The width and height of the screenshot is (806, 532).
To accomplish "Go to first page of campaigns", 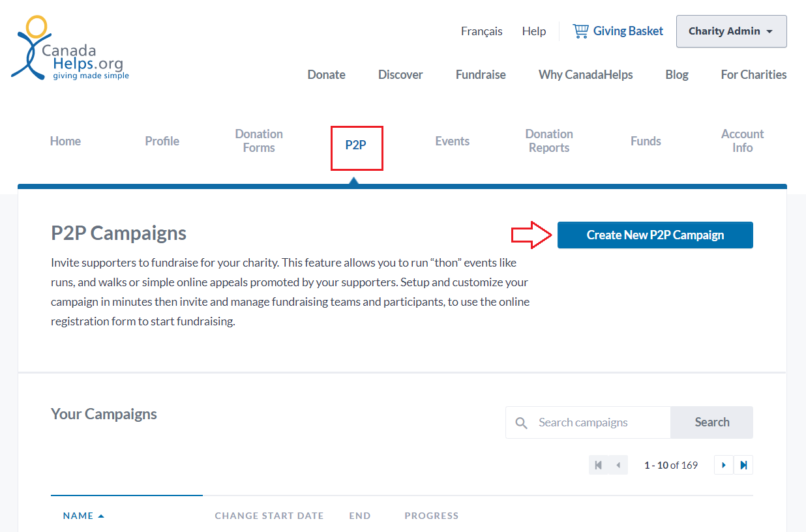I will 598,465.
